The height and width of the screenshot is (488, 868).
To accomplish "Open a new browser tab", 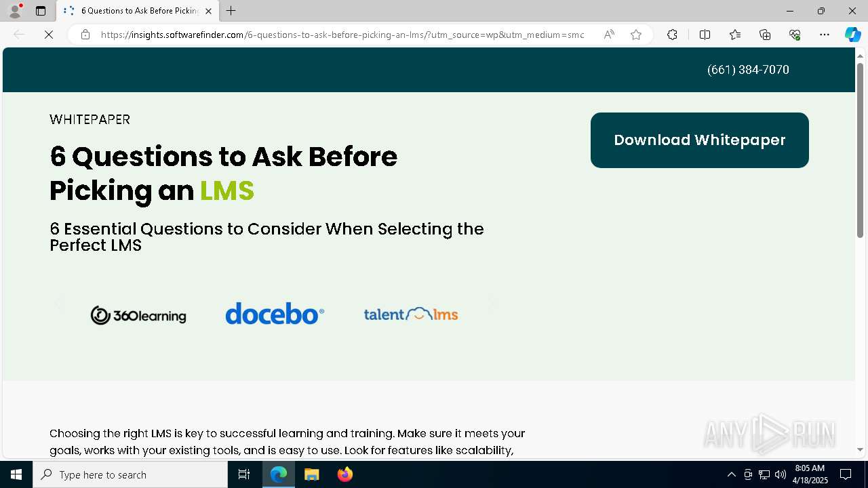I will point(231,11).
